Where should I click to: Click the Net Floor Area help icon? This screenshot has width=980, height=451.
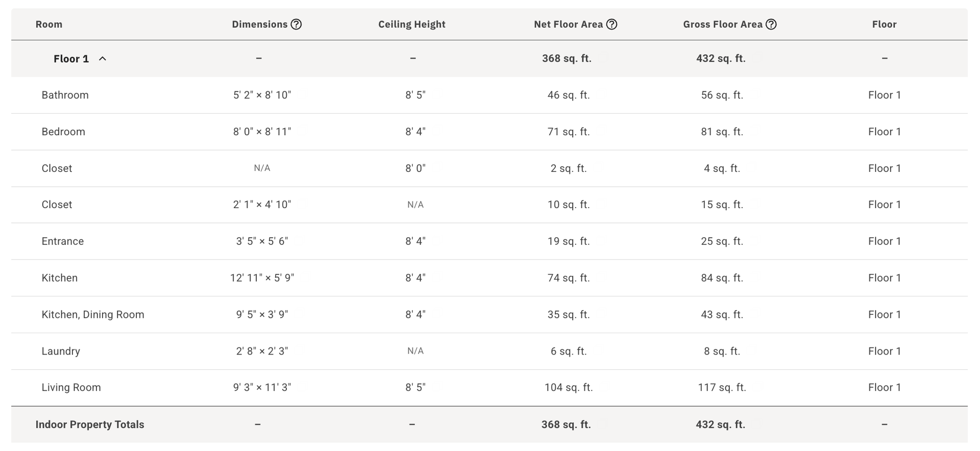[x=611, y=24]
